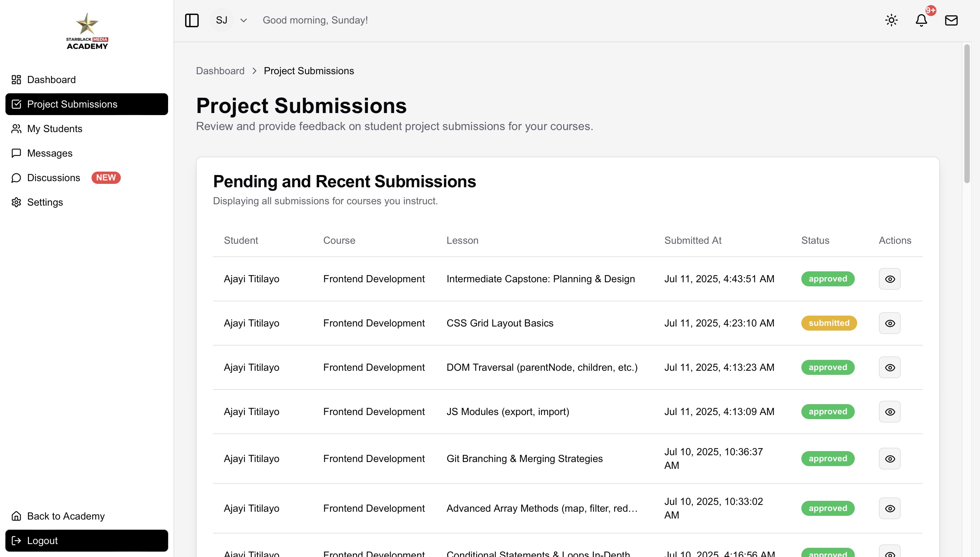Select the Messages icon in the sidebar
Image resolution: width=980 pixels, height=557 pixels.
click(16, 153)
